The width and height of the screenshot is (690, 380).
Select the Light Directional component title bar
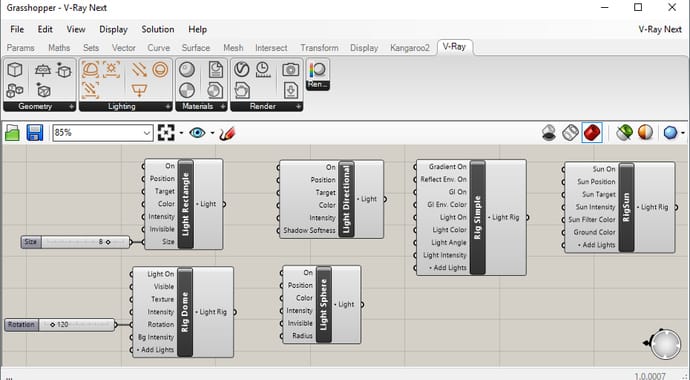click(x=346, y=199)
